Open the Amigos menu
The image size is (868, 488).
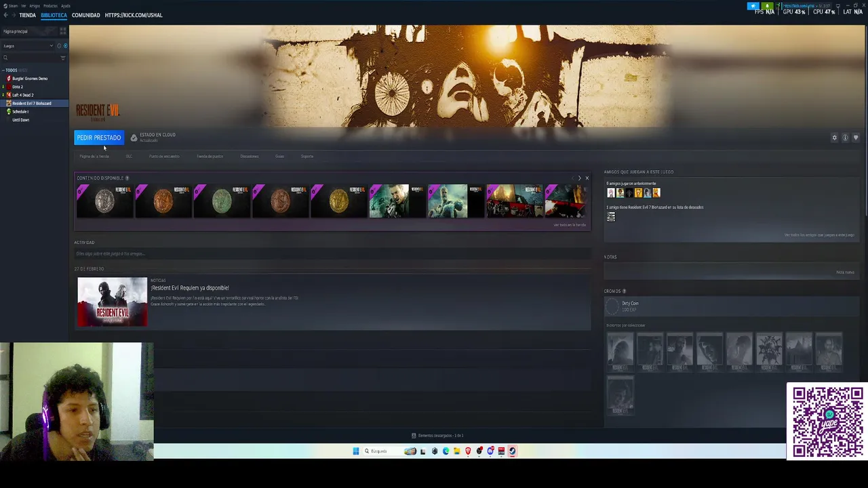35,5
